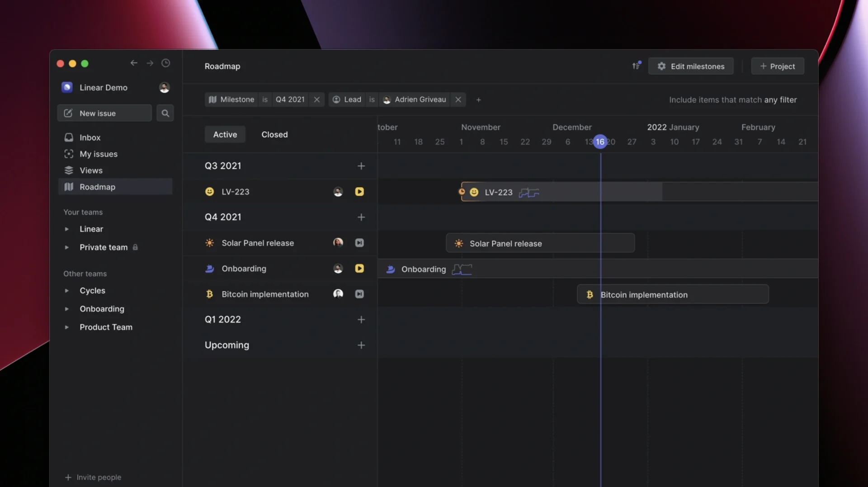Toggle the in-progress status icon on Onboarding
Viewport: 868px width, 487px height.
pyautogui.click(x=359, y=268)
